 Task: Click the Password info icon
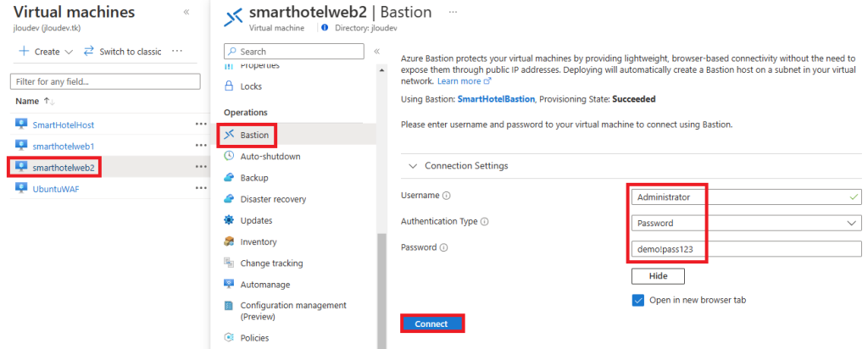443,248
